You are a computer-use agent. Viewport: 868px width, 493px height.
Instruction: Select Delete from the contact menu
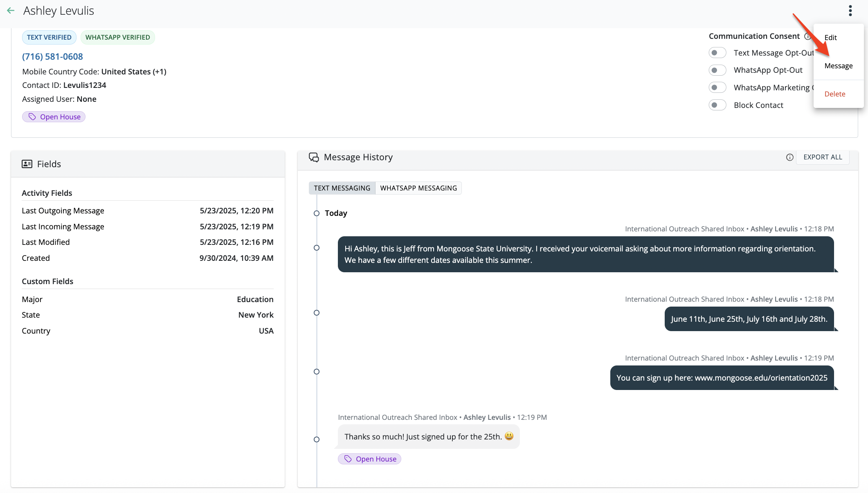(x=834, y=94)
